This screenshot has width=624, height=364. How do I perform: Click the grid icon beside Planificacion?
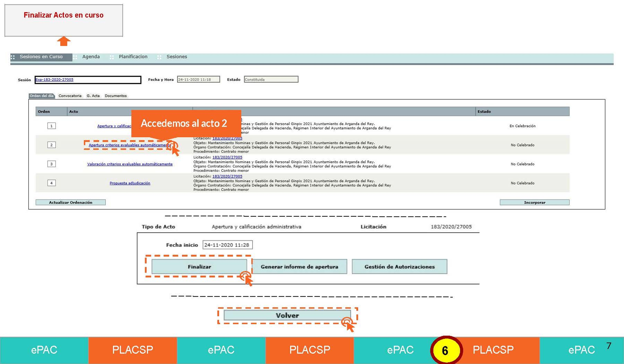(112, 57)
